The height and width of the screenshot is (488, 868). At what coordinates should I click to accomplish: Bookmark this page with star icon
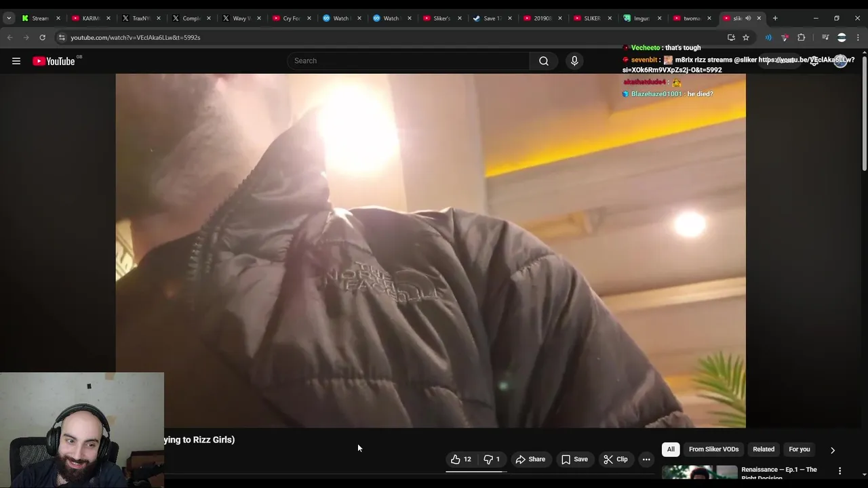point(746,37)
